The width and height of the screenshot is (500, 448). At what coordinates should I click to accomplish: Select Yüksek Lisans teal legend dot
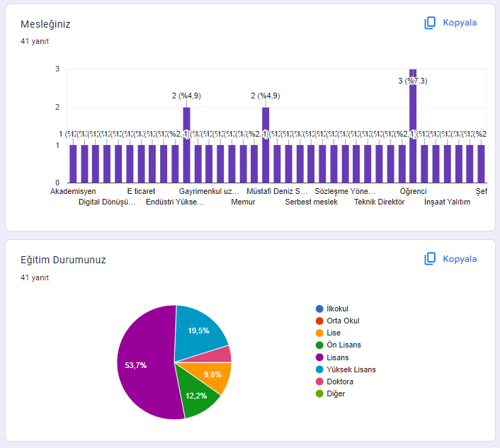319,369
